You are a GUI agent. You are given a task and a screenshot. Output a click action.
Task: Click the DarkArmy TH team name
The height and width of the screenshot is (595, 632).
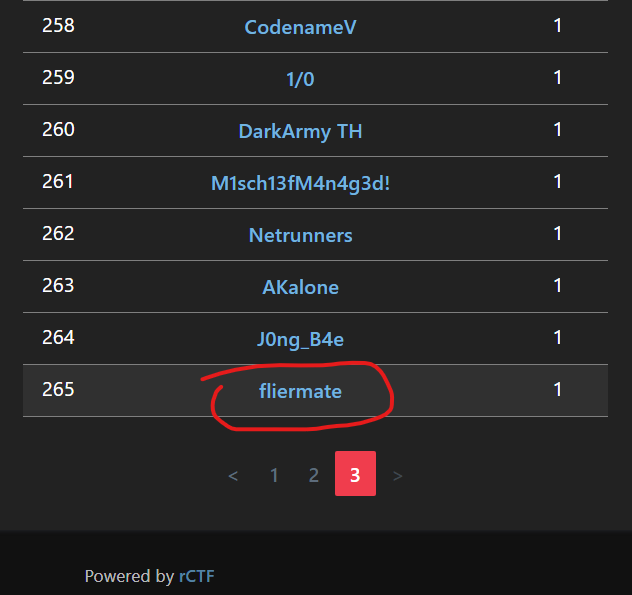click(300, 131)
